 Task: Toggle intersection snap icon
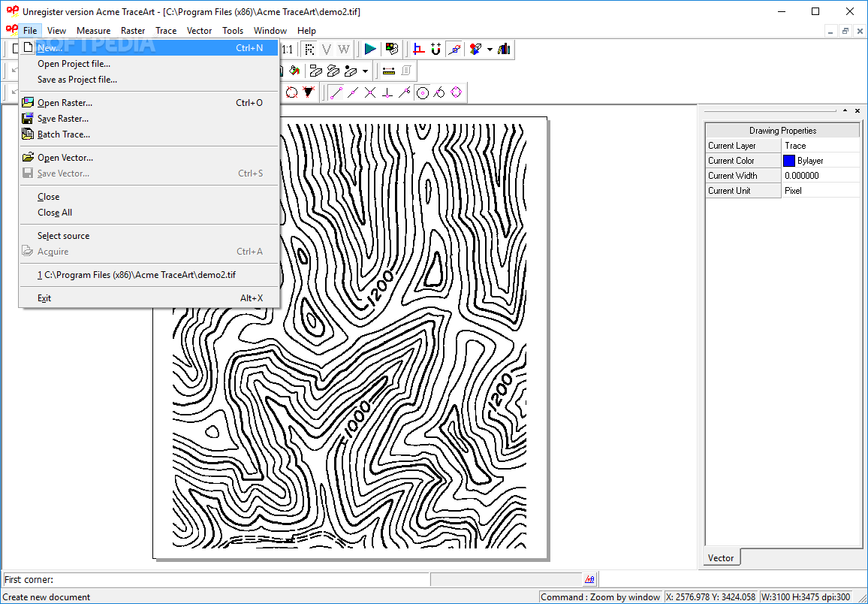tap(369, 92)
